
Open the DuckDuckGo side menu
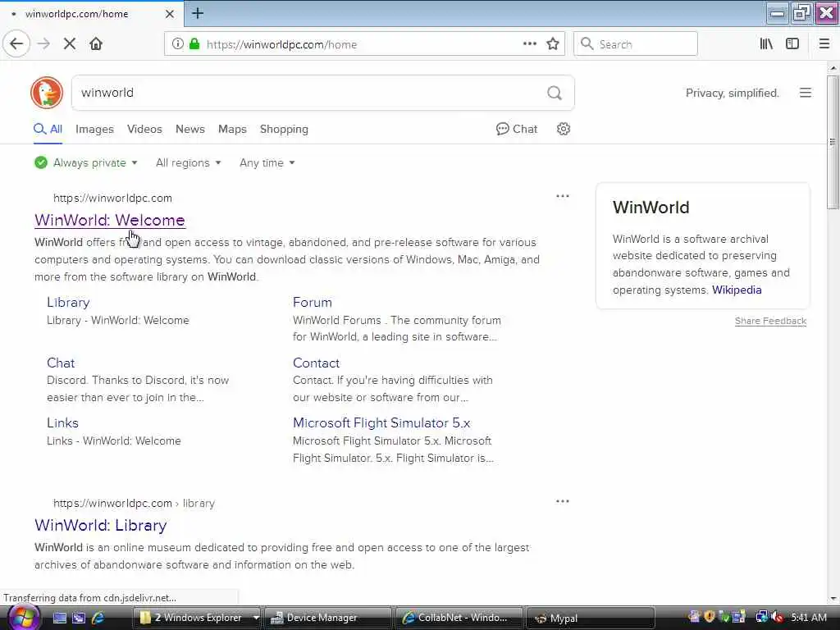coord(806,93)
